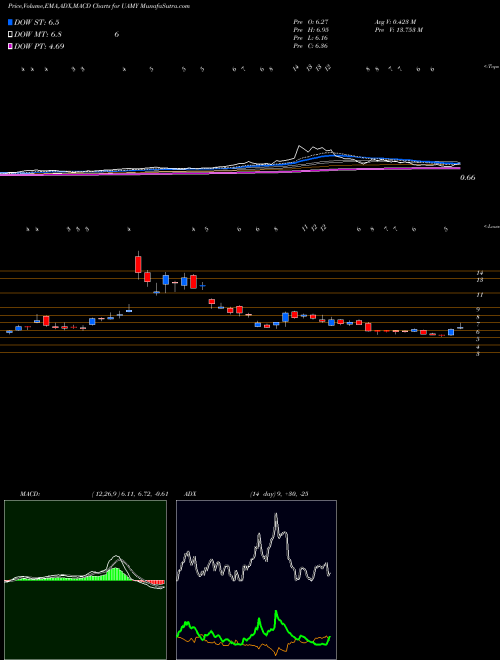Open the green MACD histogram chart
This screenshot has width=500, height=660.
85,580
